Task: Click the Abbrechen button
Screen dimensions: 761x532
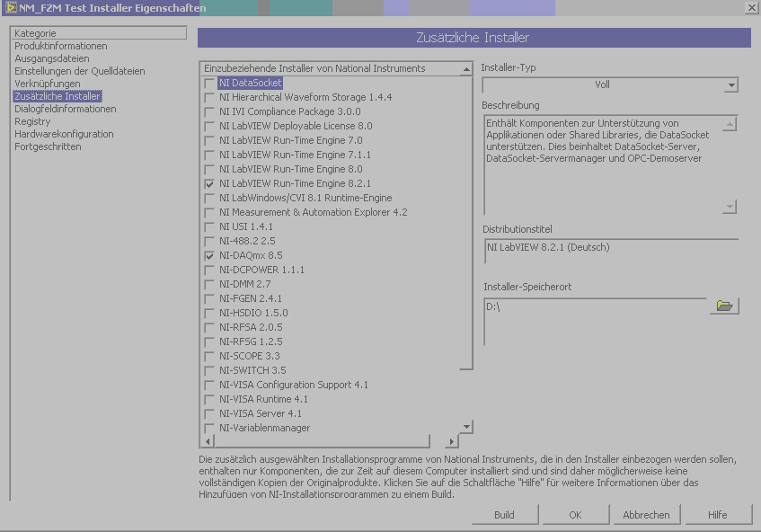Action: pos(646,515)
